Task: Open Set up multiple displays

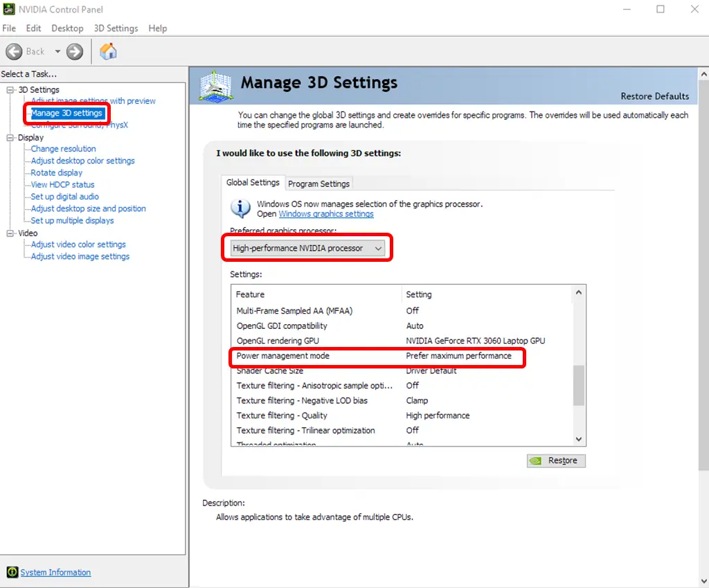Action: pos(72,220)
